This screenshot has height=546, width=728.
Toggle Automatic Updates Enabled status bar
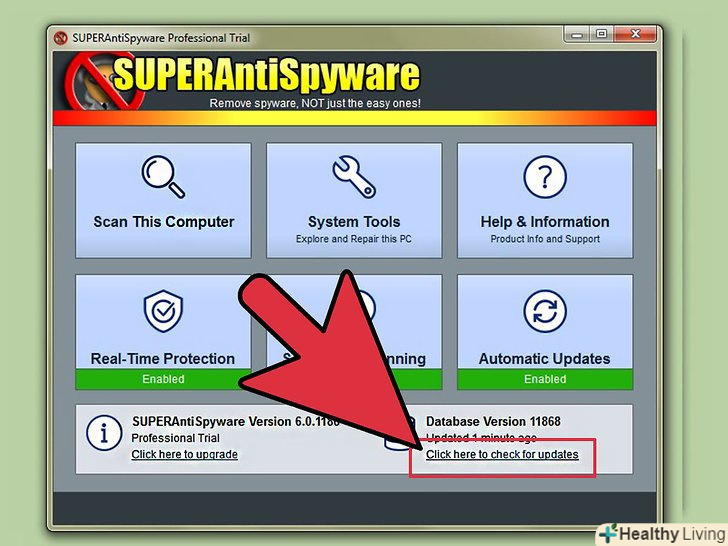coord(545,379)
